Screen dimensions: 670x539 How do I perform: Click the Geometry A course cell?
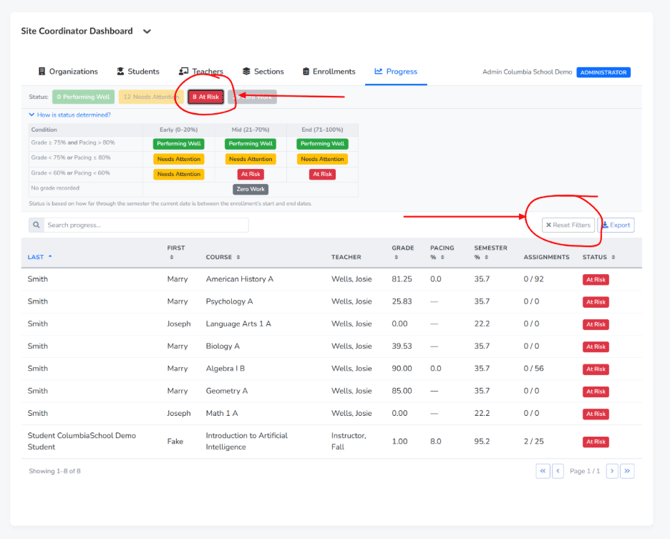click(226, 391)
